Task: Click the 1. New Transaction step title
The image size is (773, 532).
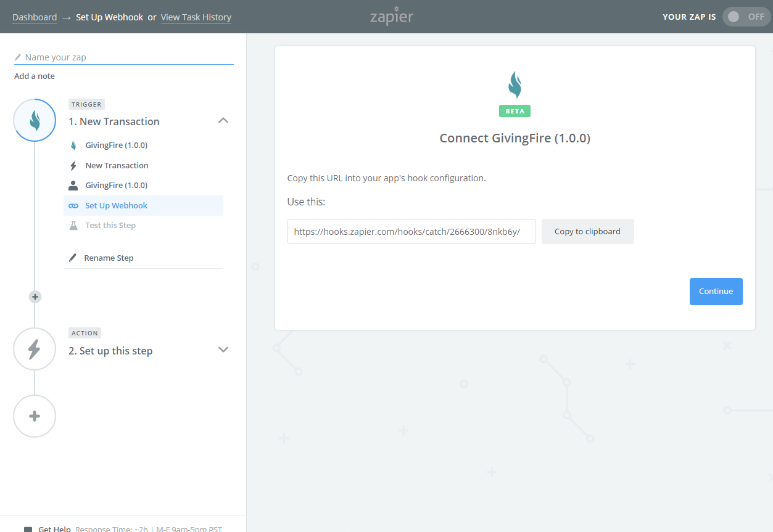Action: pos(114,121)
